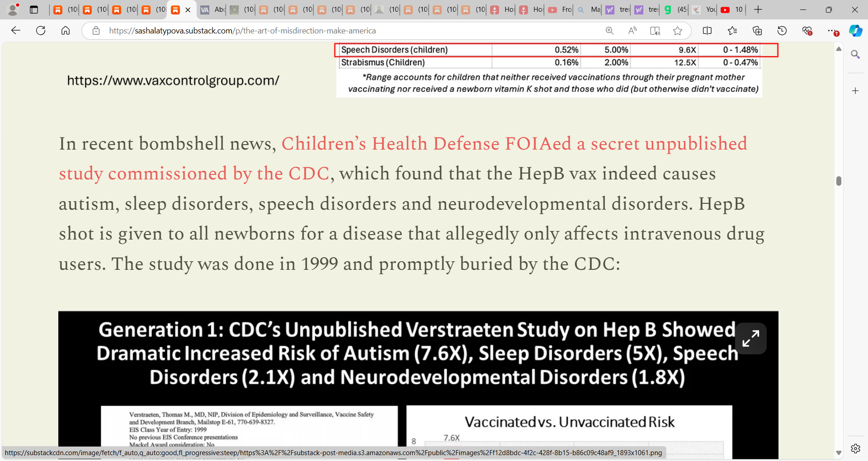Reload the current page

click(41, 30)
